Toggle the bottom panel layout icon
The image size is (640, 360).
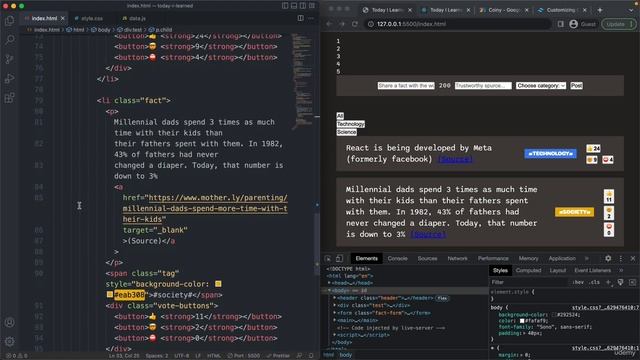(294, 6)
